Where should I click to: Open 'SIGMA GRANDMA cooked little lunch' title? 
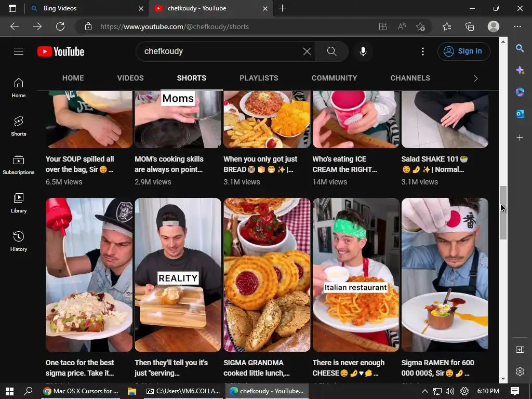[x=257, y=368]
